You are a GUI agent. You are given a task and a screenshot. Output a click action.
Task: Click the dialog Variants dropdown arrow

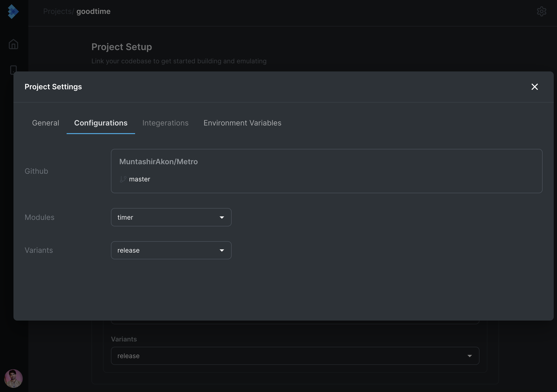point(221,251)
